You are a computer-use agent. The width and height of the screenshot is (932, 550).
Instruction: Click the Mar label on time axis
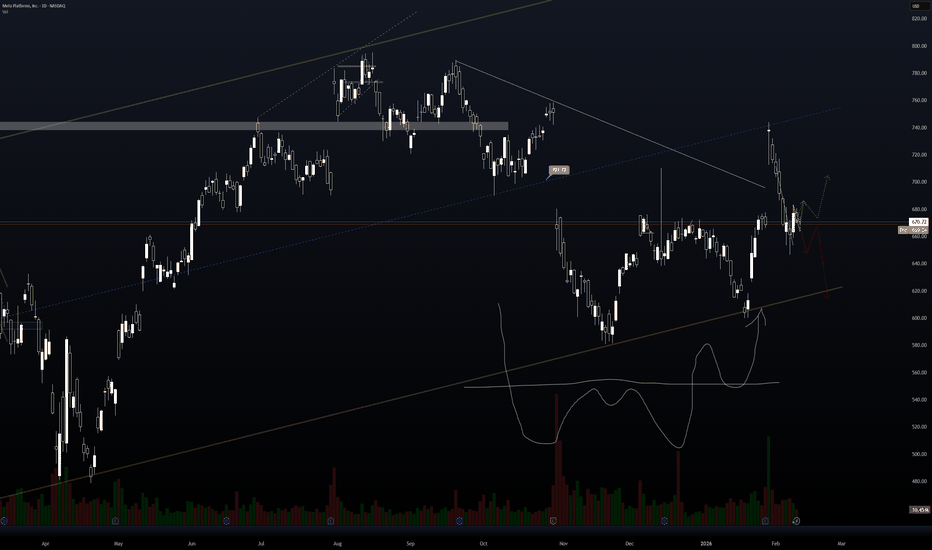point(841,543)
